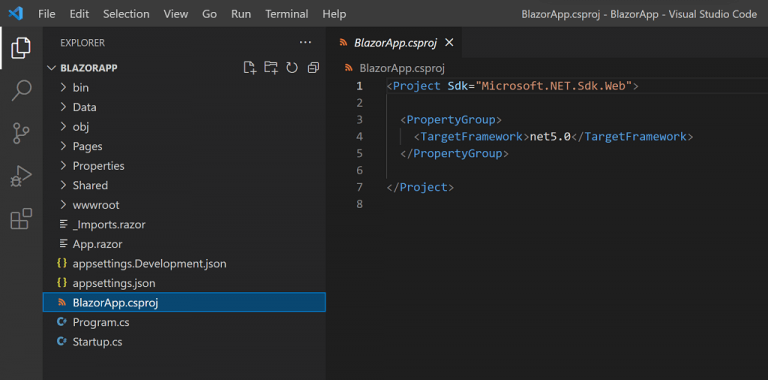Open the Selection menu
Image resolution: width=768 pixels, height=380 pixels.
coord(126,14)
